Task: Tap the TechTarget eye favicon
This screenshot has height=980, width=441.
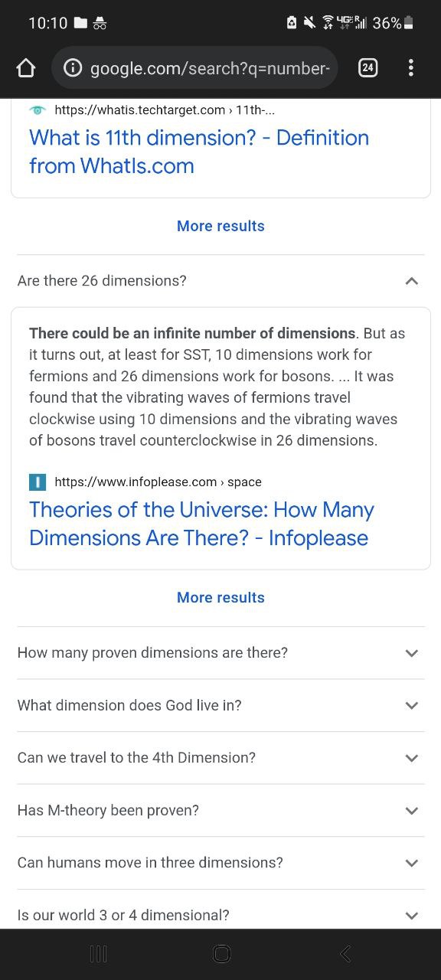Action: [38, 110]
